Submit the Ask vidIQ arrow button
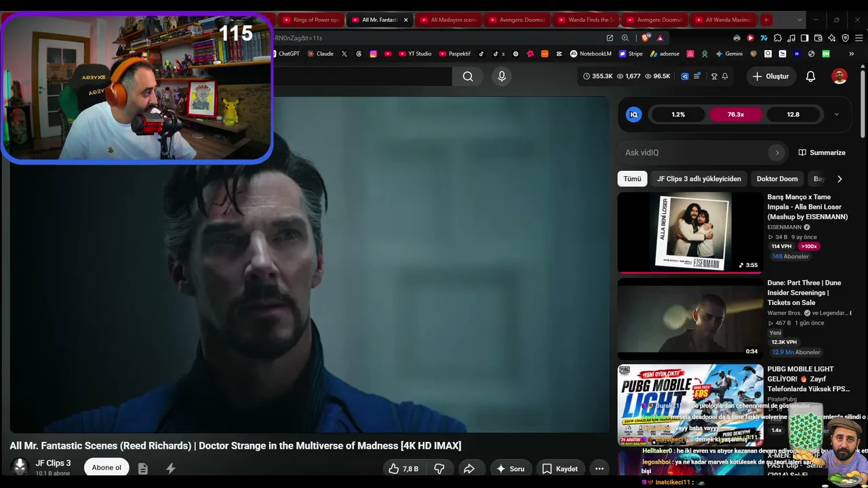The image size is (868, 488). pyautogui.click(x=777, y=152)
